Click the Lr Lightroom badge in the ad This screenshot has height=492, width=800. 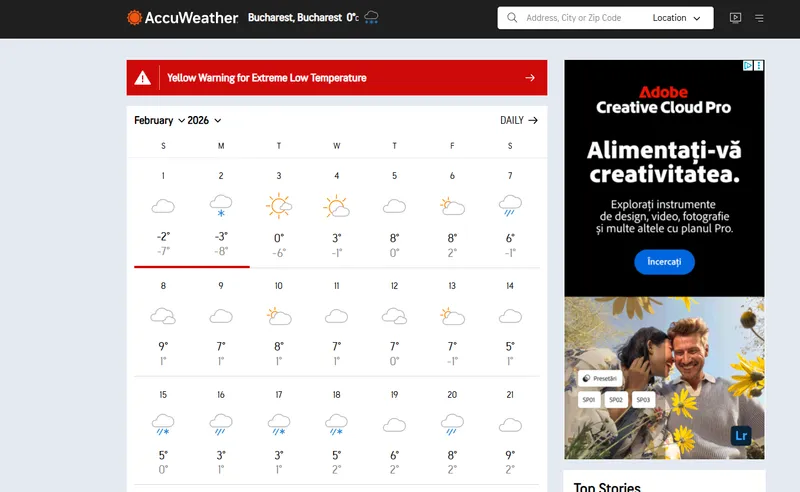[x=741, y=435]
